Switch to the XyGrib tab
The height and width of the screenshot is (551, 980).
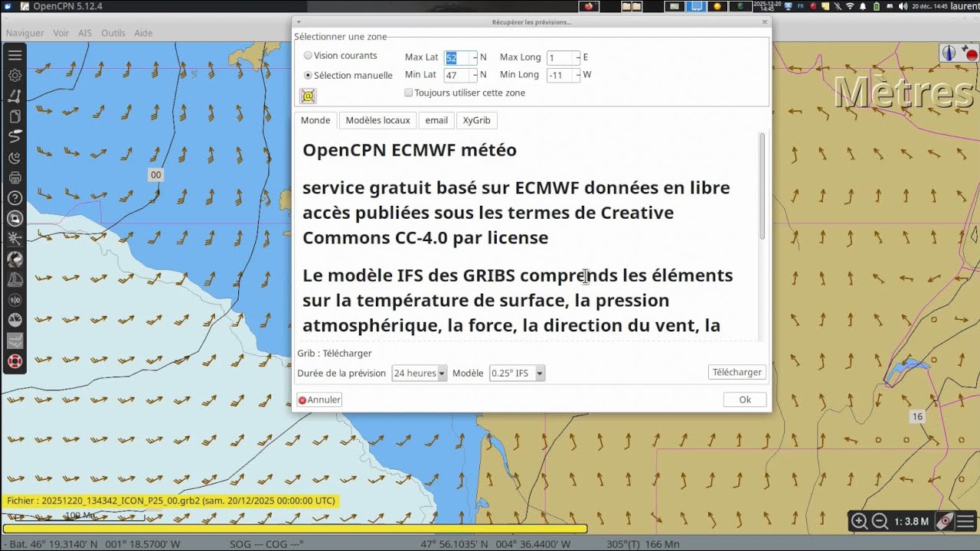476,120
